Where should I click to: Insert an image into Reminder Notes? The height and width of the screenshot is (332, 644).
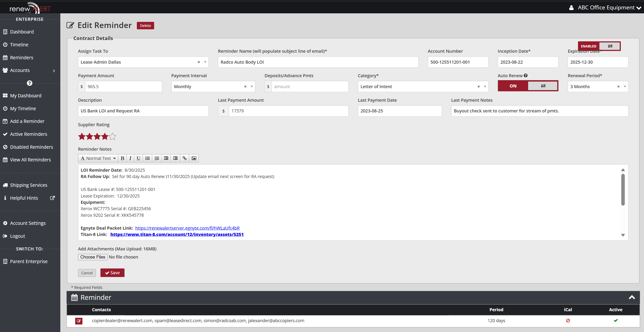[x=194, y=158]
